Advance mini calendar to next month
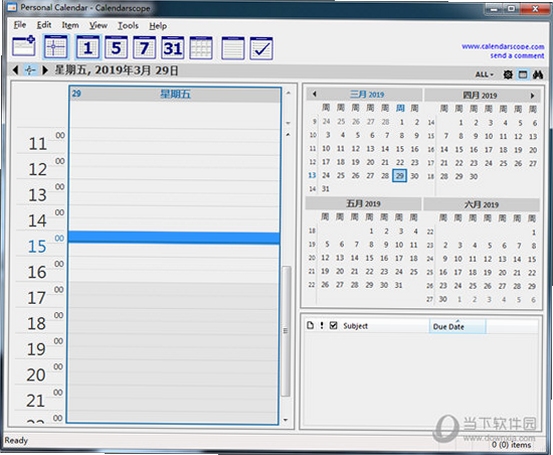 pos(532,95)
